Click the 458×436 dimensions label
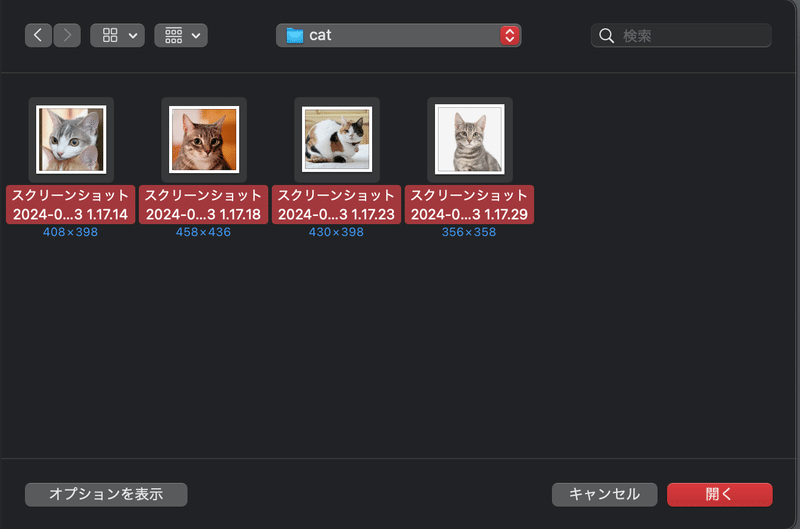Viewport: 800px width, 529px height. tap(204, 232)
